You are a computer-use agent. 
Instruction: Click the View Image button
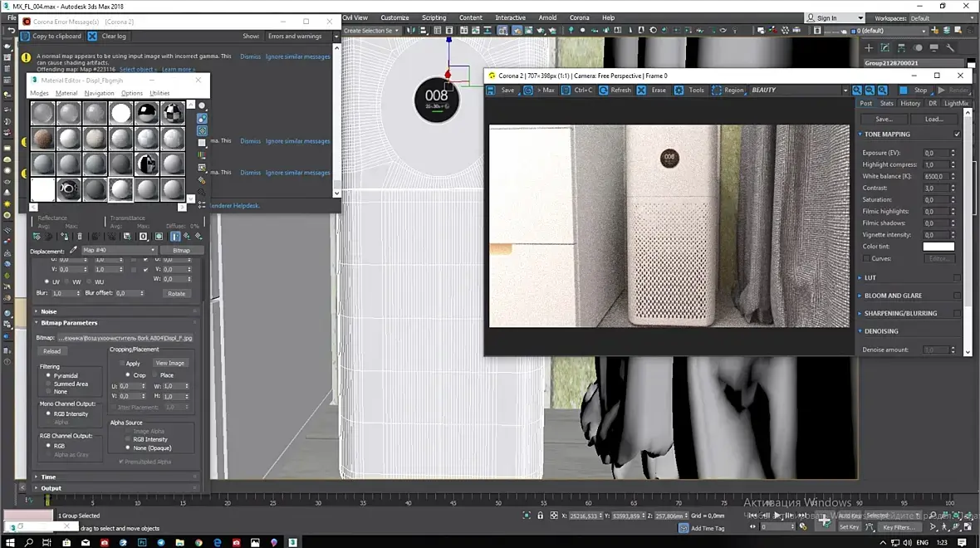170,363
